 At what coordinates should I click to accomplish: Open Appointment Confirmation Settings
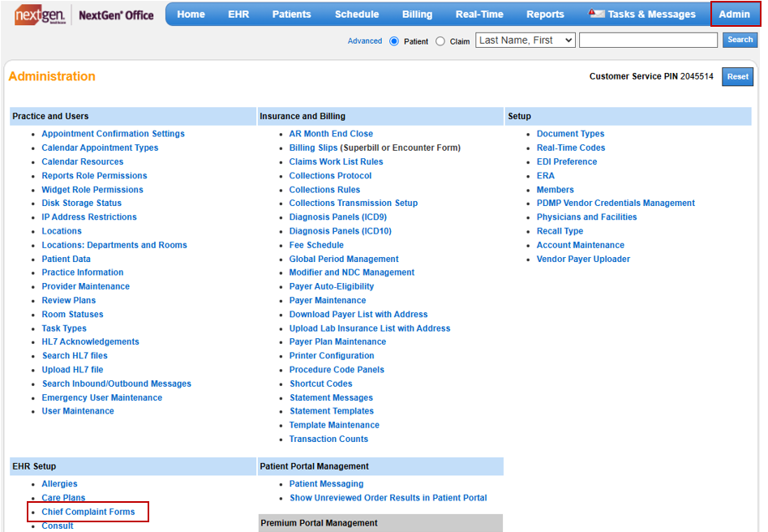(113, 134)
